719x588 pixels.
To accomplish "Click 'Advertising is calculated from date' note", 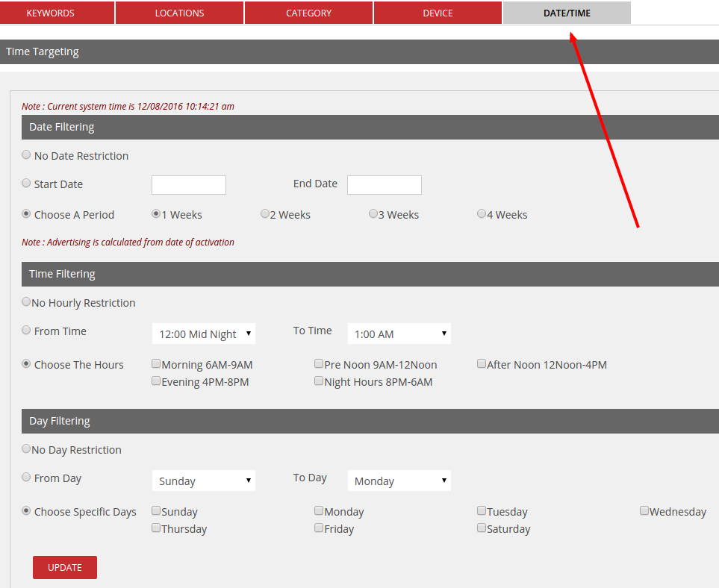I will pyautogui.click(x=128, y=242).
